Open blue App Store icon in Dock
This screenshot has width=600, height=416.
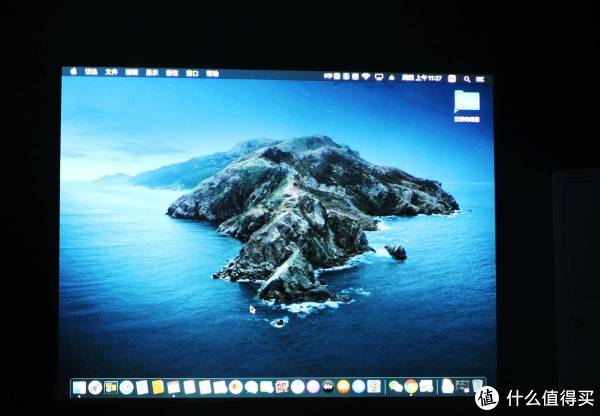359,386
